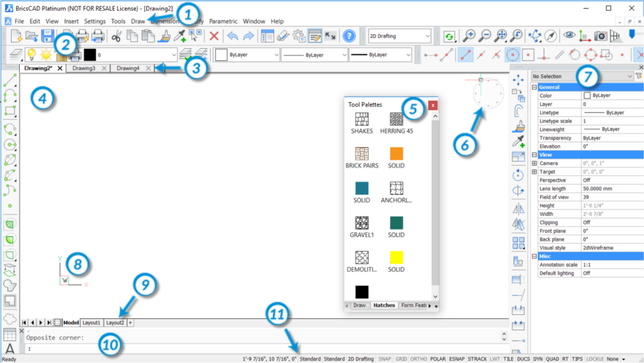This screenshot has height=363, width=644.
Task: Expand the Camera property row
Action: 534,163
